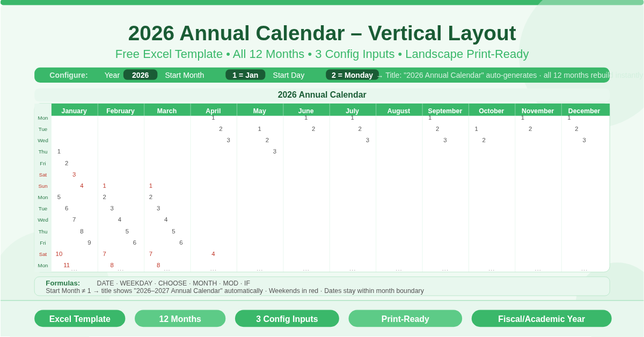The image size is (644, 337).
Task: Click the Print-Ready pill
Action: pyautogui.click(x=405, y=318)
